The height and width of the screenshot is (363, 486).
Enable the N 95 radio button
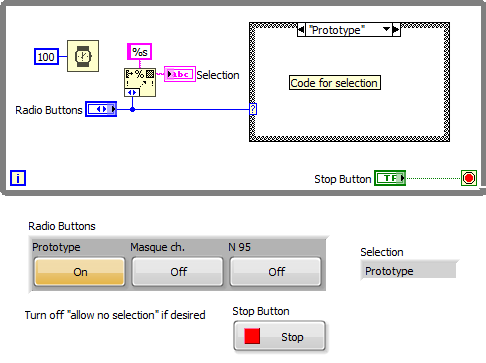coord(276,271)
